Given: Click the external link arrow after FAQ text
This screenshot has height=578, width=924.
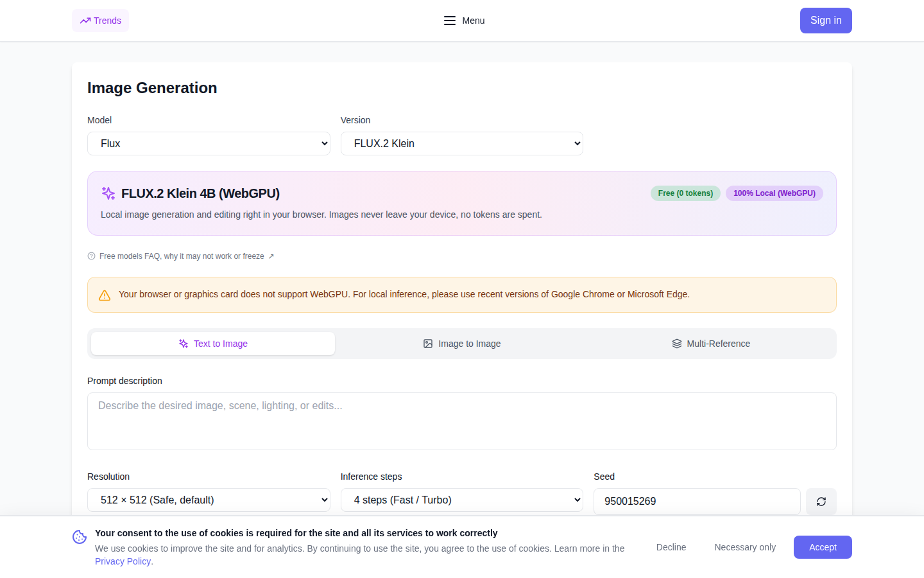Looking at the screenshot, I should tap(271, 256).
